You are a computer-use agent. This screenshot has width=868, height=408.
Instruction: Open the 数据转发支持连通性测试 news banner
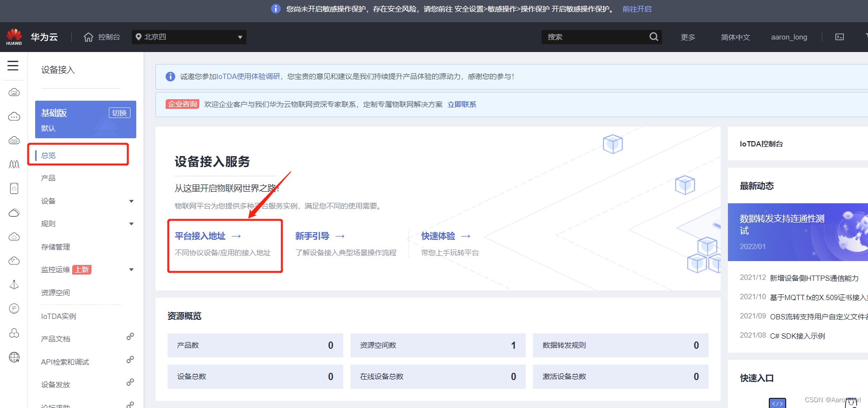click(x=798, y=232)
